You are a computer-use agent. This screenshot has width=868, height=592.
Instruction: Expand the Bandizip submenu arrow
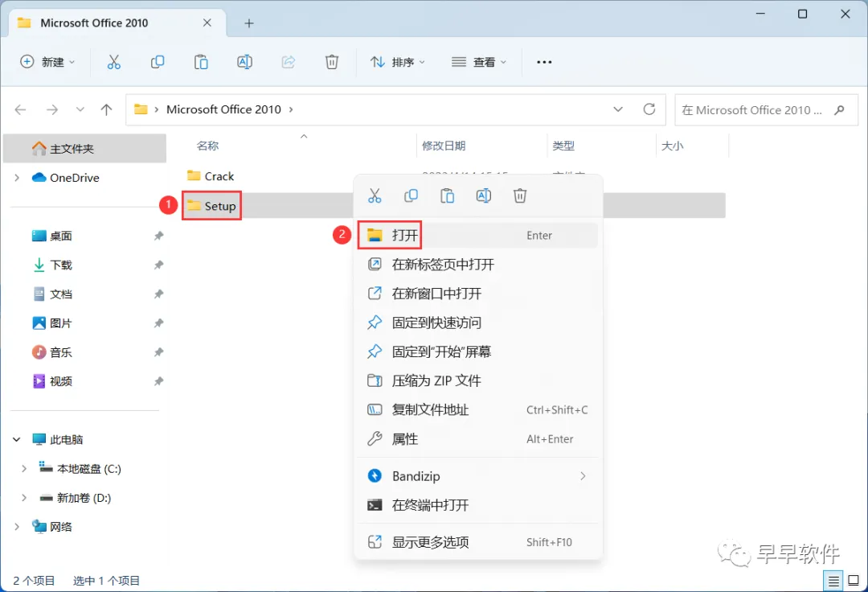tap(583, 476)
